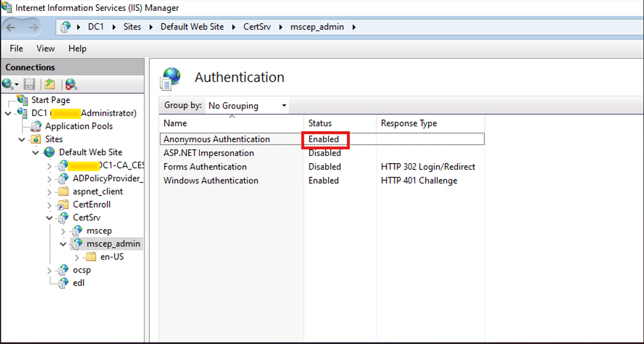Sort by the Status column header
Image resolution: width=644 pixels, height=344 pixels.
click(x=320, y=123)
